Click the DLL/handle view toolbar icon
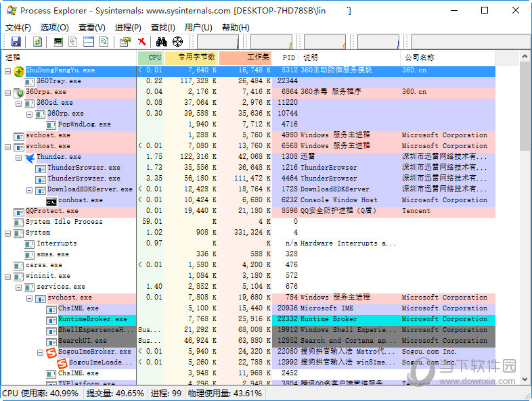The width and height of the screenshot is (532, 401). tap(104, 42)
